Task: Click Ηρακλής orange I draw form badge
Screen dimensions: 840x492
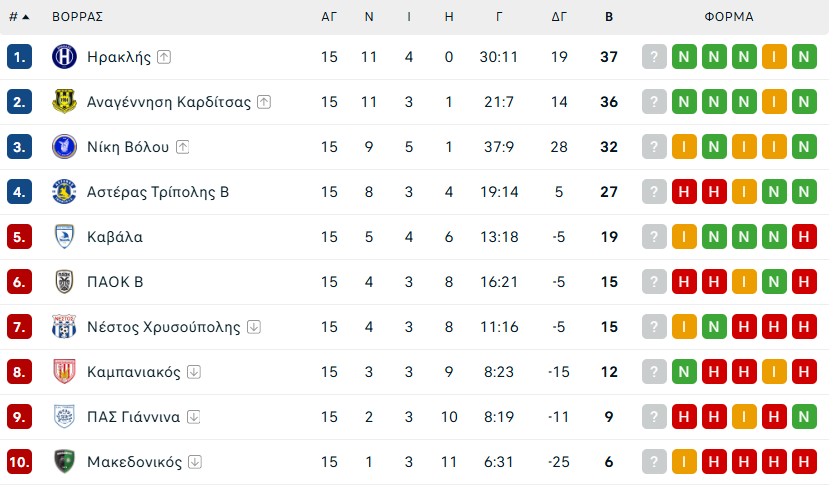Action: pyautogui.click(x=774, y=57)
